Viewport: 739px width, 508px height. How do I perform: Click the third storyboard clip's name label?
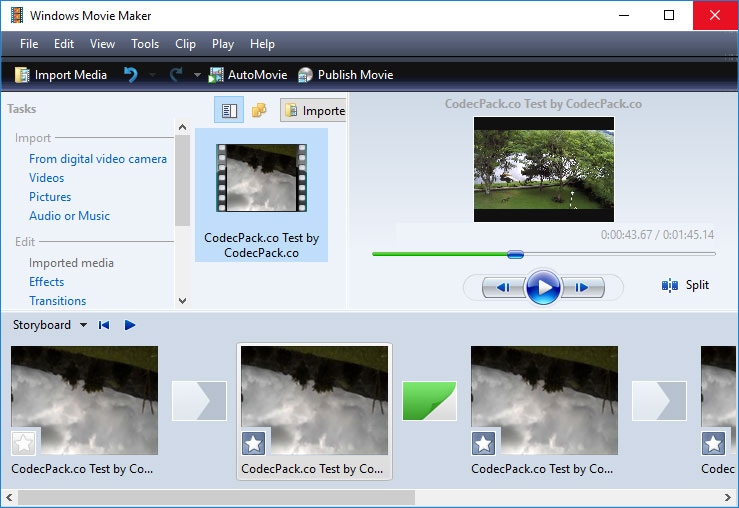pos(542,469)
